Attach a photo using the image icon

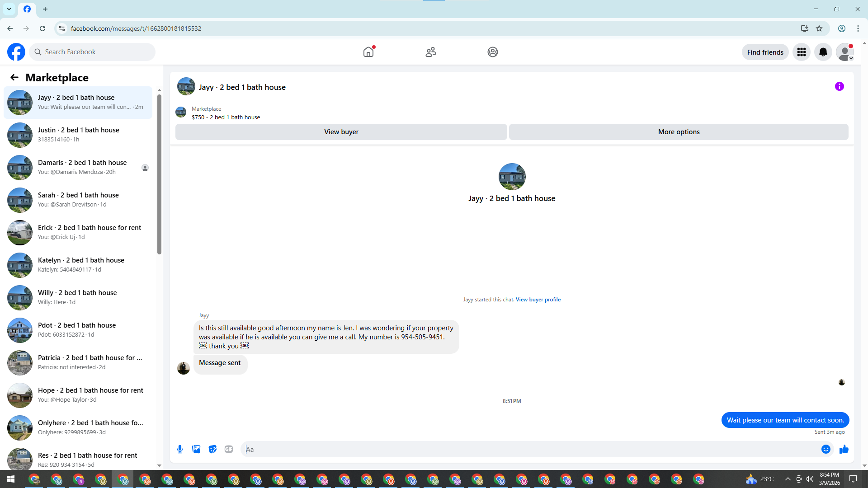point(196,449)
